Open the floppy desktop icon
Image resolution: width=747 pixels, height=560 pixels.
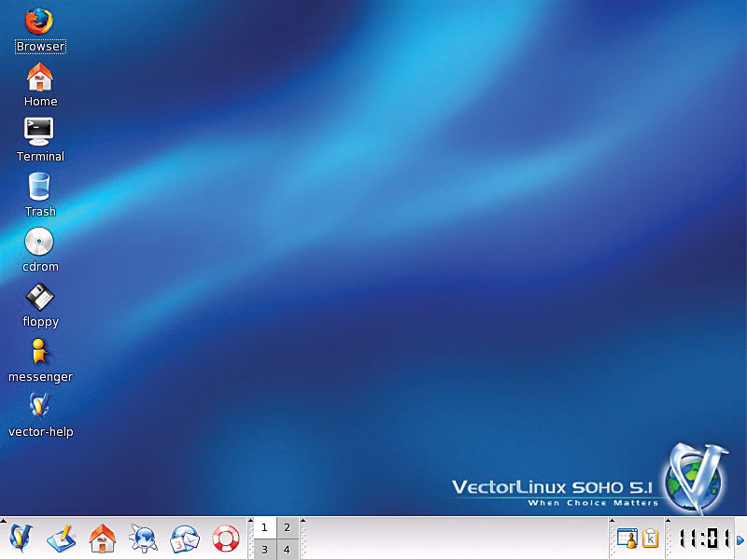click(39, 297)
